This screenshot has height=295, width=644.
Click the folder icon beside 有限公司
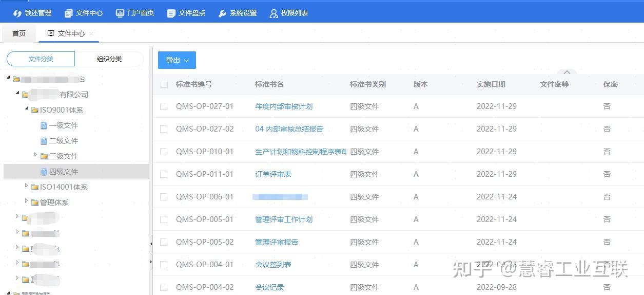(x=25, y=95)
